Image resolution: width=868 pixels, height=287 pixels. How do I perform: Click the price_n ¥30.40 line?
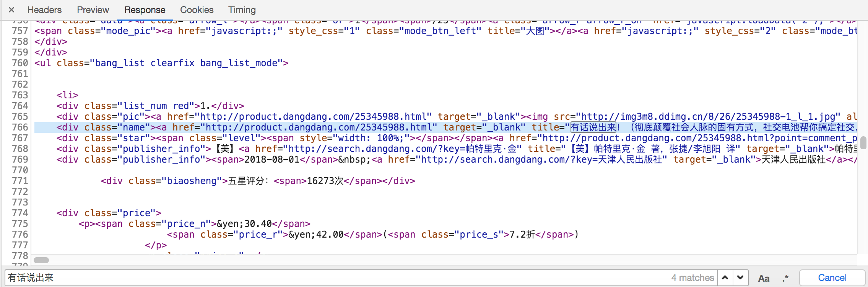194,224
